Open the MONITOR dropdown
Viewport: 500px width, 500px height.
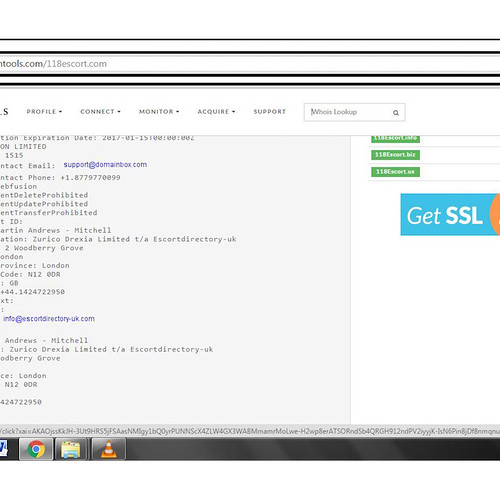tap(159, 112)
